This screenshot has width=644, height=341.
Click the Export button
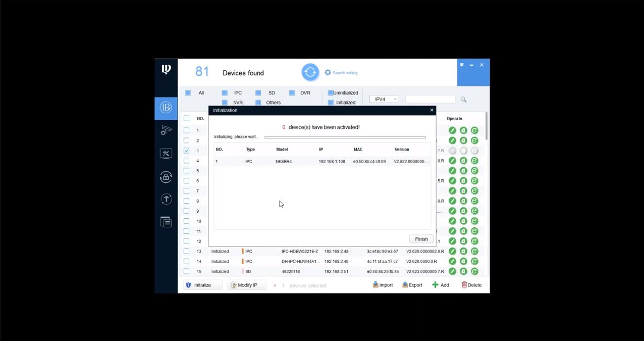point(412,285)
